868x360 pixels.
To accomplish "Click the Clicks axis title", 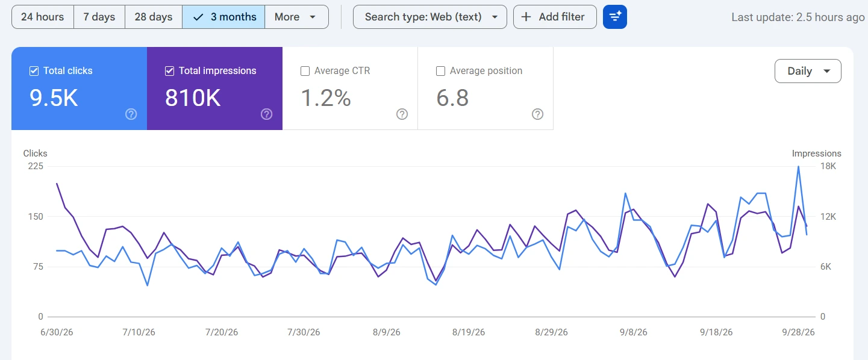I will pos(35,154).
